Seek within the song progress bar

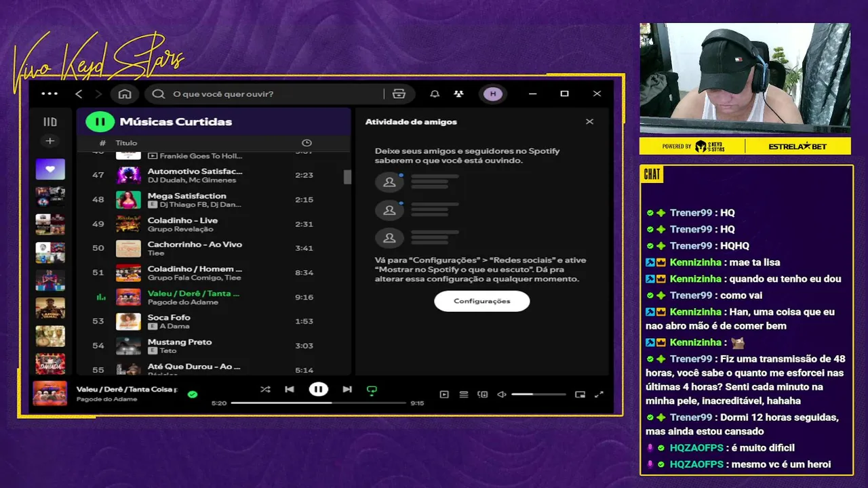[319, 403]
